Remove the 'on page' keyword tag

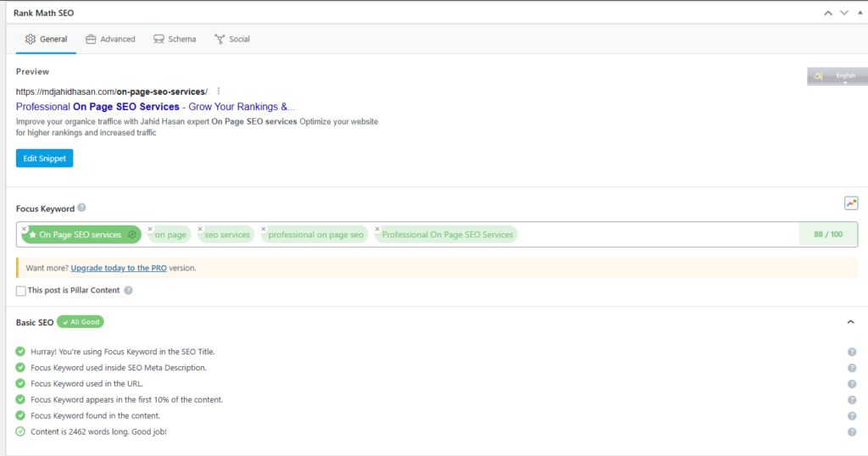(x=150, y=229)
